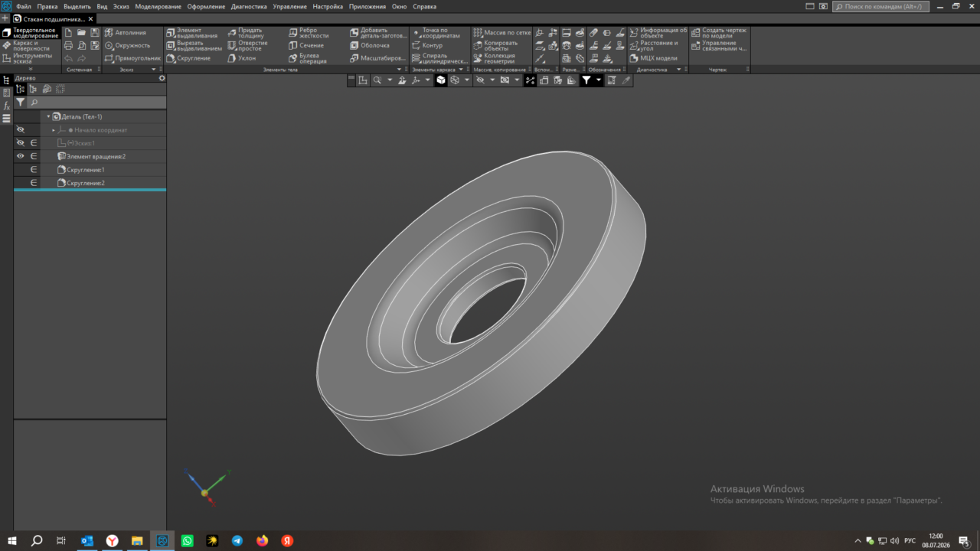980x551 pixels.
Task: Open the Оформление menu
Action: pos(207,6)
